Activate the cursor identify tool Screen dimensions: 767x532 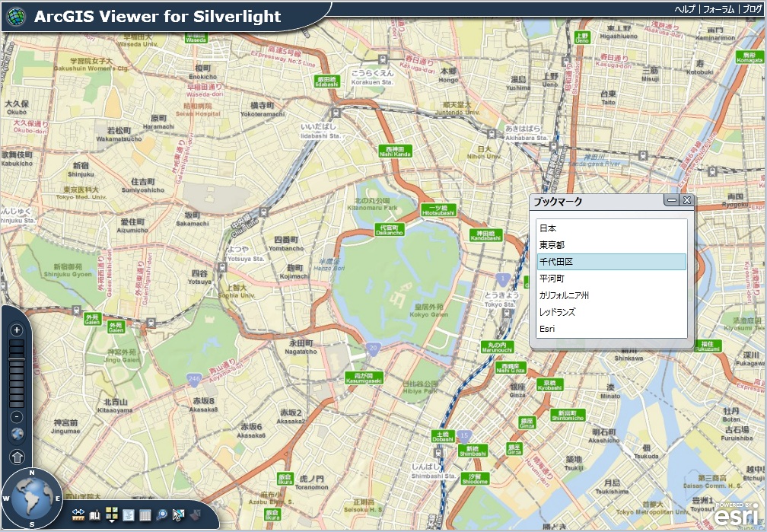tap(179, 514)
